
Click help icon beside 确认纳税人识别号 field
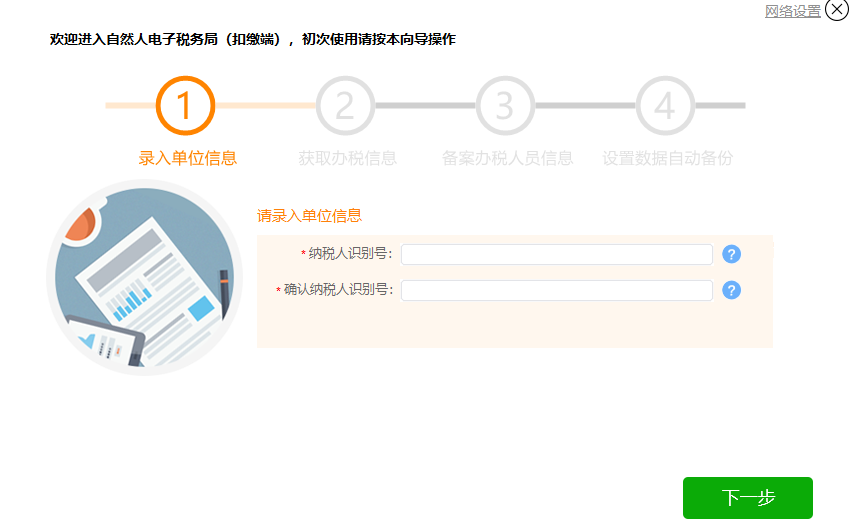coord(731,290)
